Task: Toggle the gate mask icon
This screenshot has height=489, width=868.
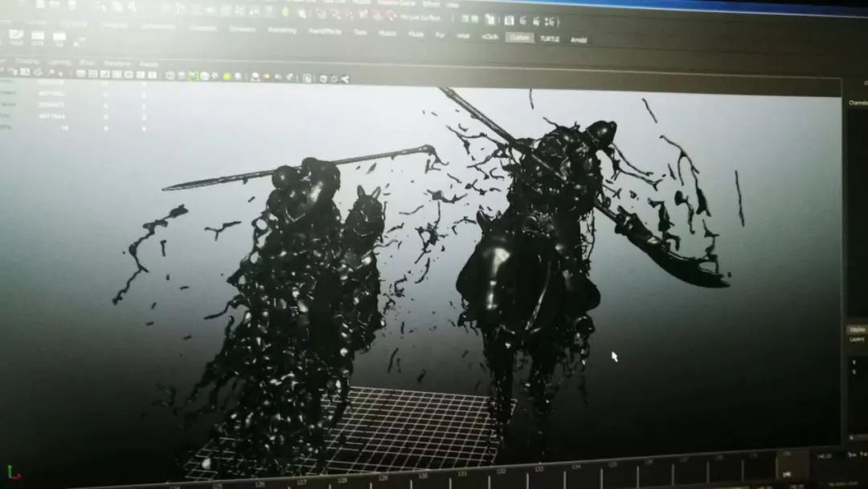Action: coord(117,74)
